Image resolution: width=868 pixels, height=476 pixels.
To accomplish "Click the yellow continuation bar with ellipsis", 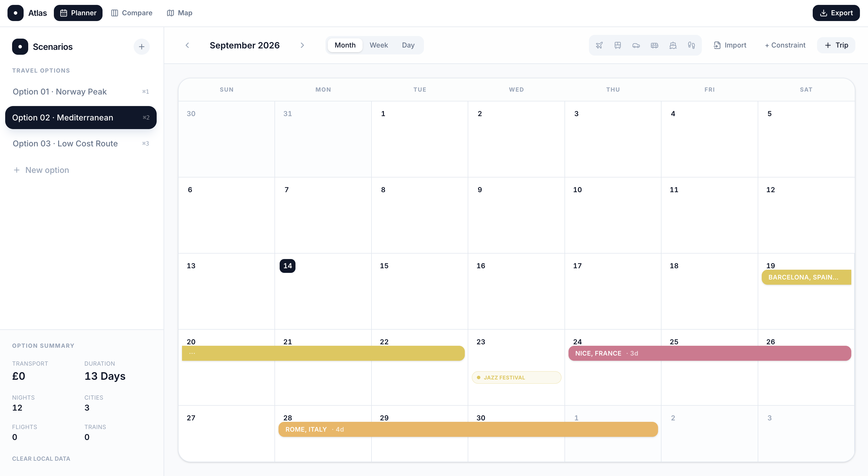I will 323,353.
